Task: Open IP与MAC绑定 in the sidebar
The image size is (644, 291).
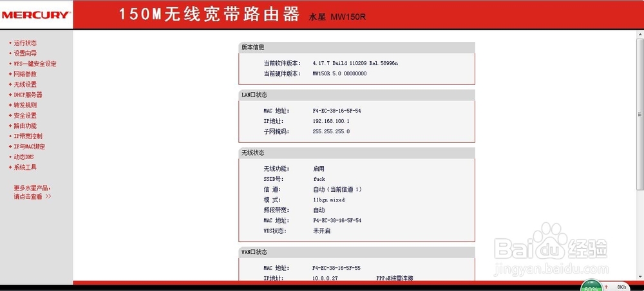Action: click(x=29, y=147)
